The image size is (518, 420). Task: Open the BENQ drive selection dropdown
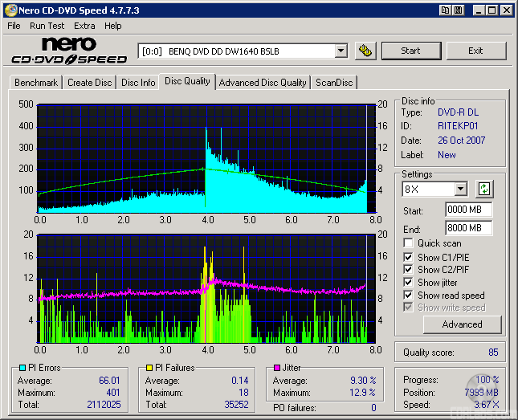341,51
